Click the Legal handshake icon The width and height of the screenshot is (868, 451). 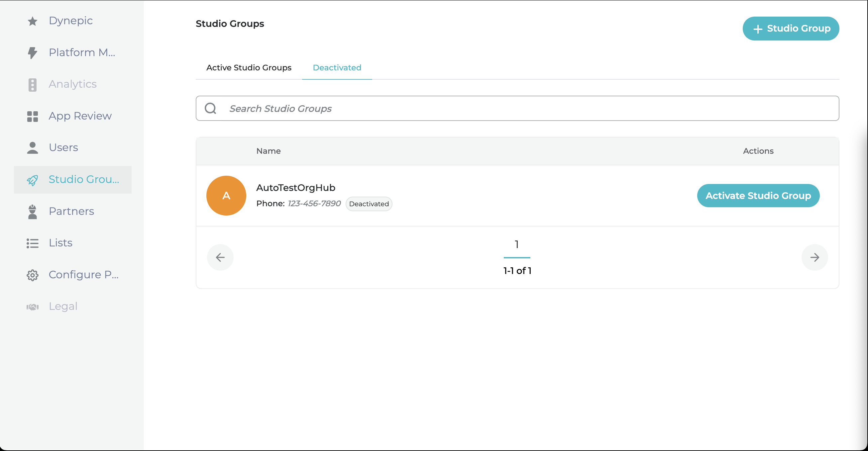pos(32,307)
